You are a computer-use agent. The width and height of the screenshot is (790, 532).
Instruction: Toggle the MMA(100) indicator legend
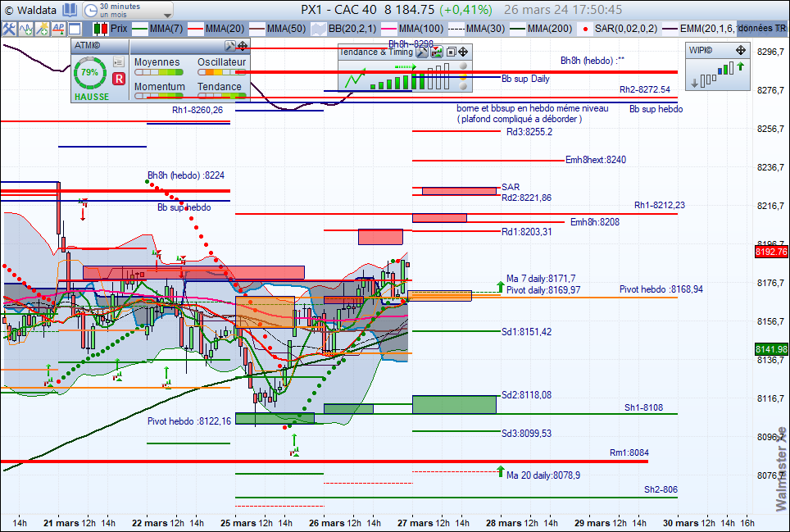click(x=413, y=29)
